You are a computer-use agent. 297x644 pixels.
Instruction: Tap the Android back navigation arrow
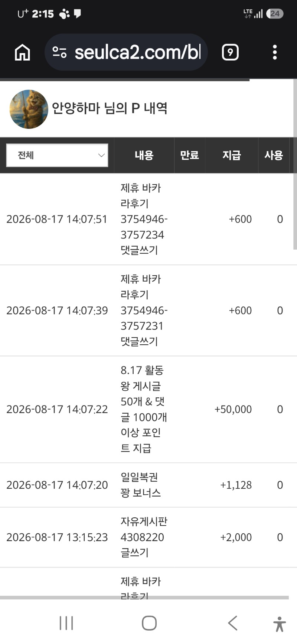tap(232, 623)
